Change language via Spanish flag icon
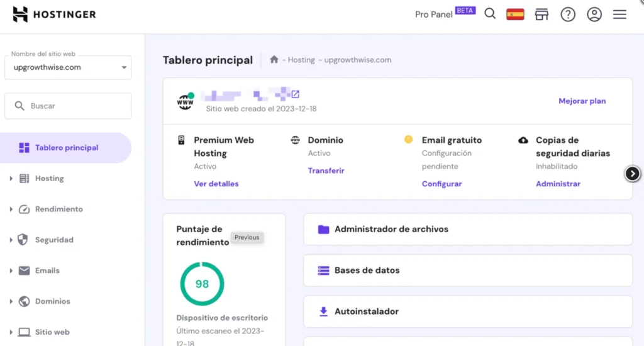This screenshot has width=644, height=346. pyautogui.click(x=515, y=14)
